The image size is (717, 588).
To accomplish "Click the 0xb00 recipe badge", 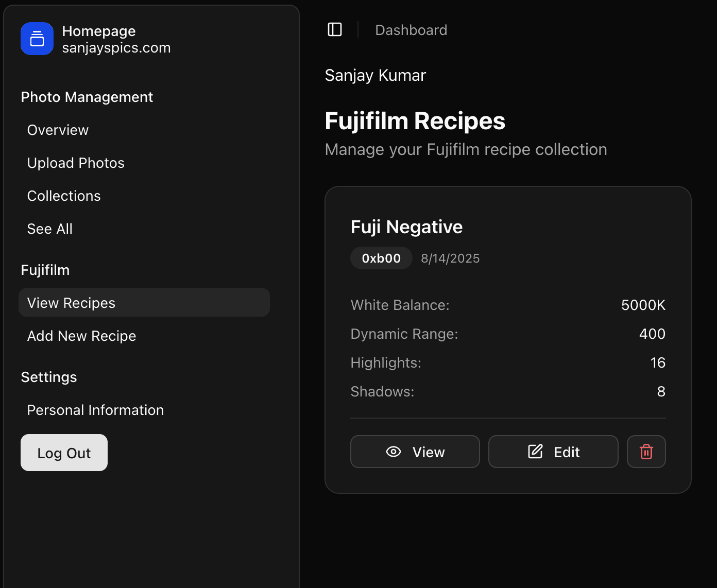I will [381, 258].
